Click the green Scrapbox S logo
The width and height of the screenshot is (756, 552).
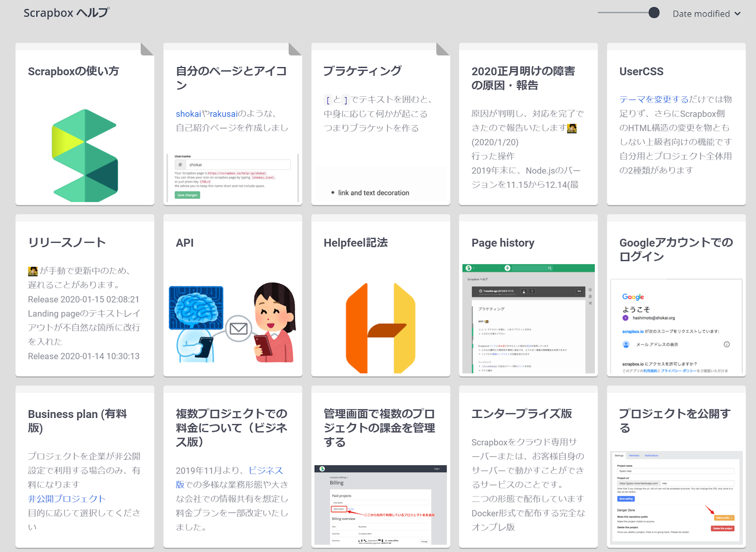click(85, 155)
